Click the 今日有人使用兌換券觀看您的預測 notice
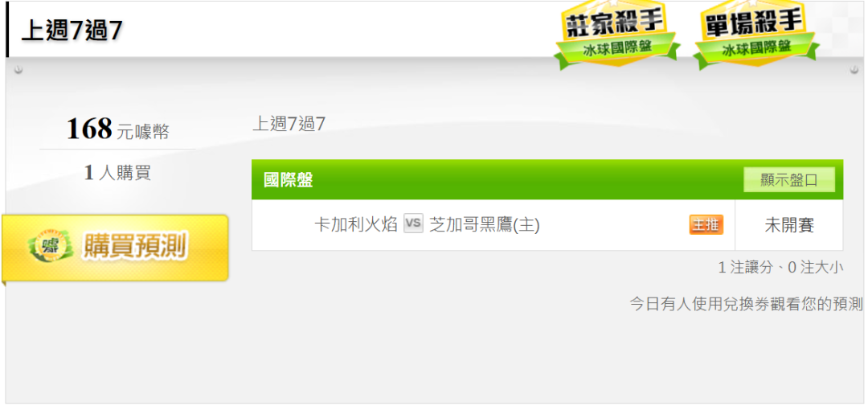The height and width of the screenshot is (406, 868). [x=746, y=304]
